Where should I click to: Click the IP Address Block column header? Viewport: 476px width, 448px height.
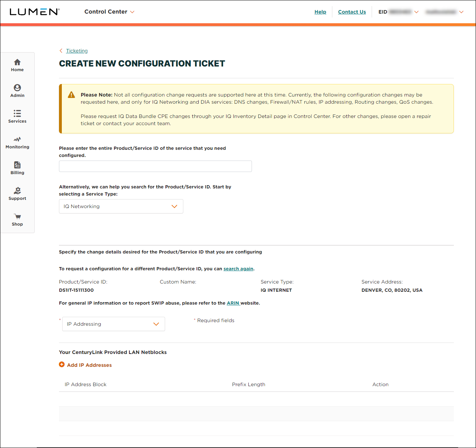(85, 384)
